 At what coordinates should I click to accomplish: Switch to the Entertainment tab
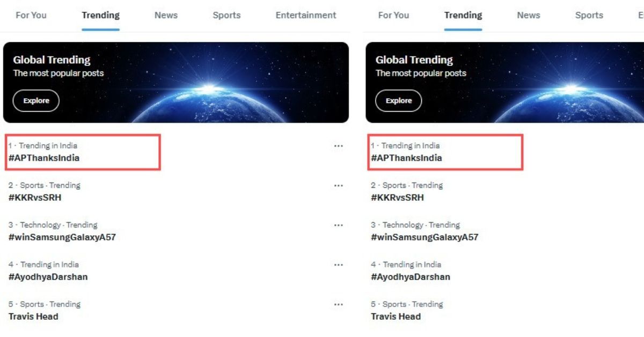306,15
